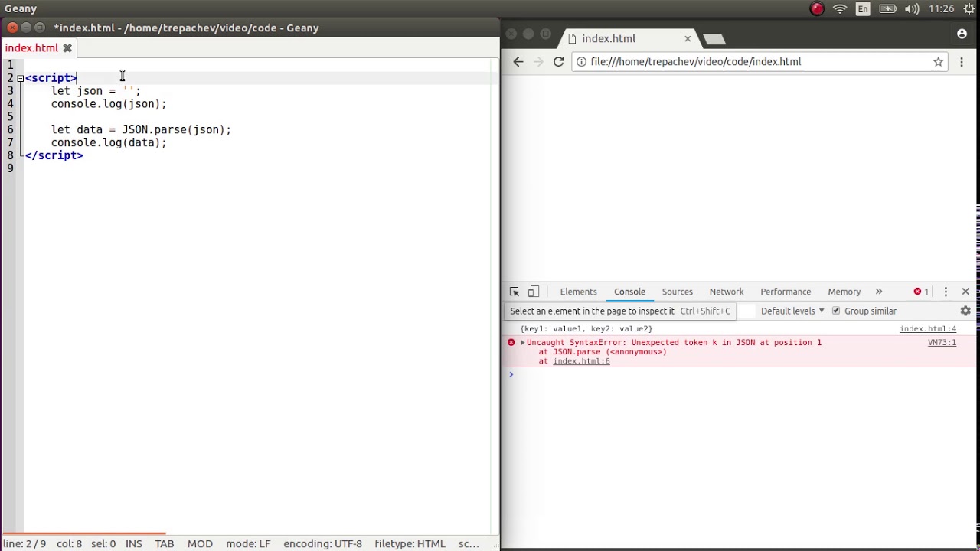
Task: Open the Sources tab in DevTools
Action: coord(677,292)
